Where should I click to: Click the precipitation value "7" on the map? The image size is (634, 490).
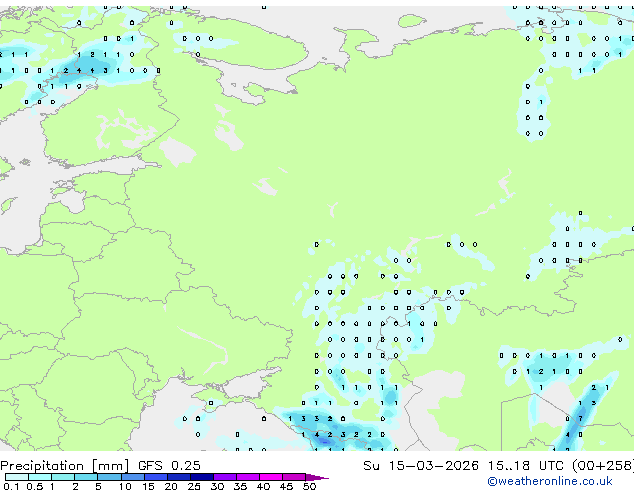(x=581, y=419)
